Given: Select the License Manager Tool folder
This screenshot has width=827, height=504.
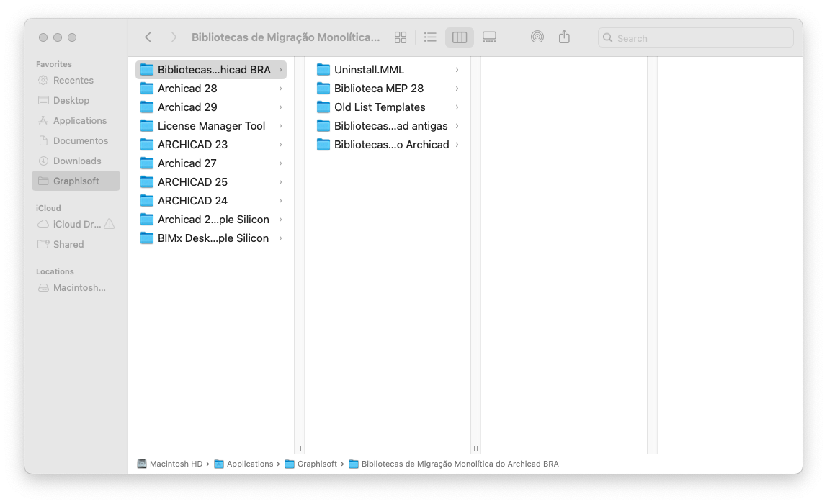Looking at the screenshot, I should [x=211, y=126].
